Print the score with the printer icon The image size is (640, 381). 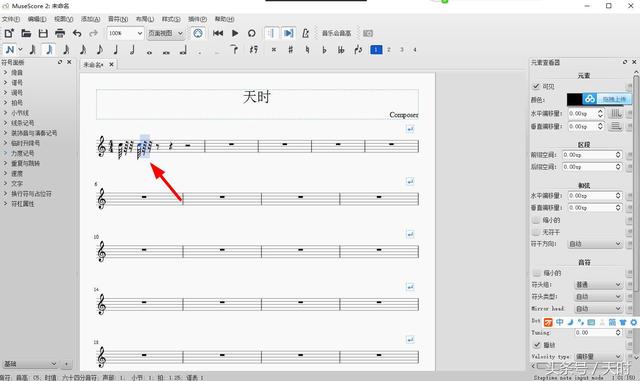coord(60,33)
